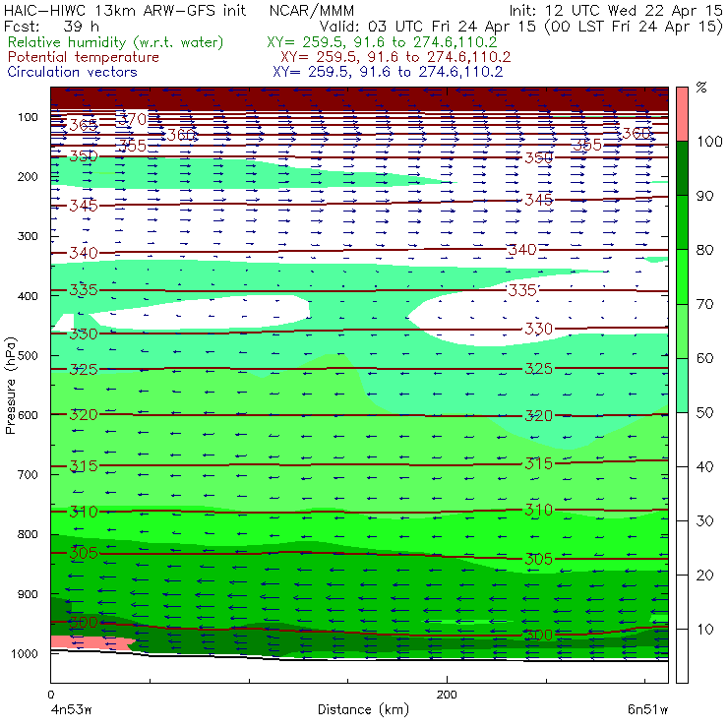Click the white 40–50% colorbar segment
Screen dimensions: 728x728
coord(682,440)
